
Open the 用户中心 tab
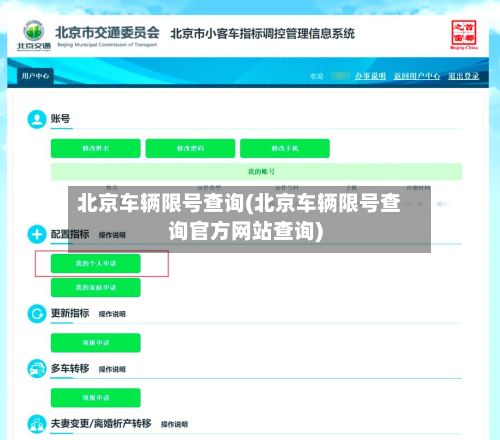pos(35,76)
